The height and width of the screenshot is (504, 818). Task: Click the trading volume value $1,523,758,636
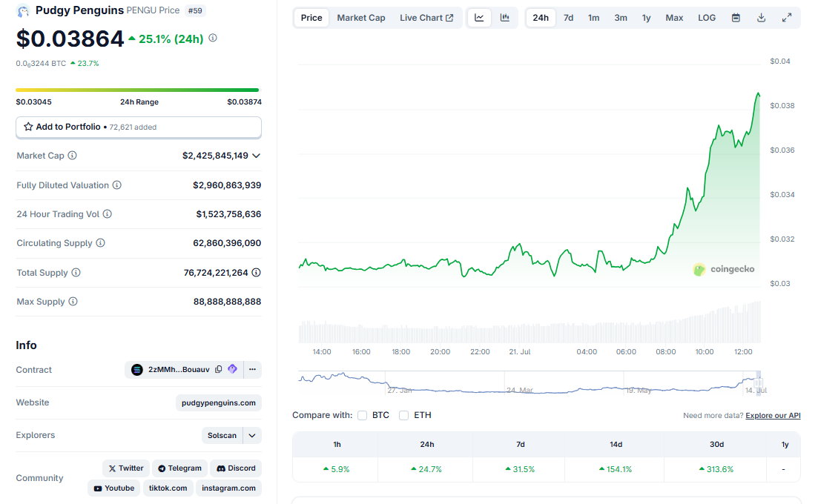tap(228, 214)
